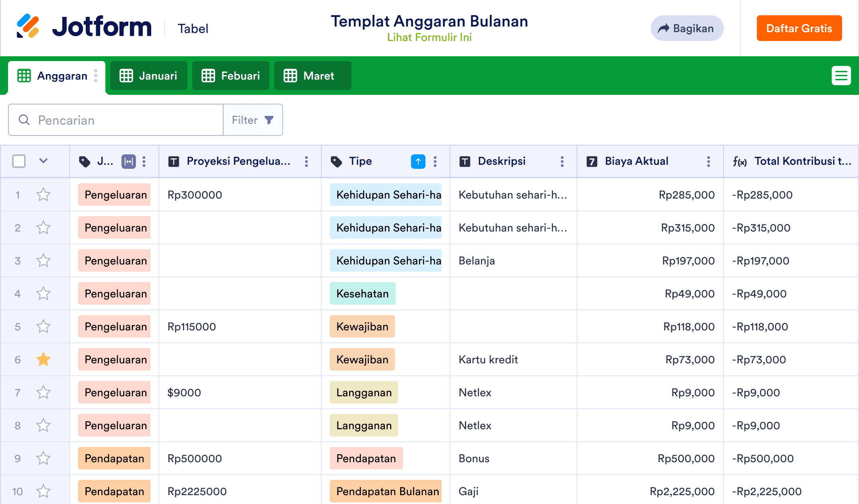This screenshot has height=504, width=859.
Task: Click the ascending sort arrow on Tipe
Action: coord(418,161)
